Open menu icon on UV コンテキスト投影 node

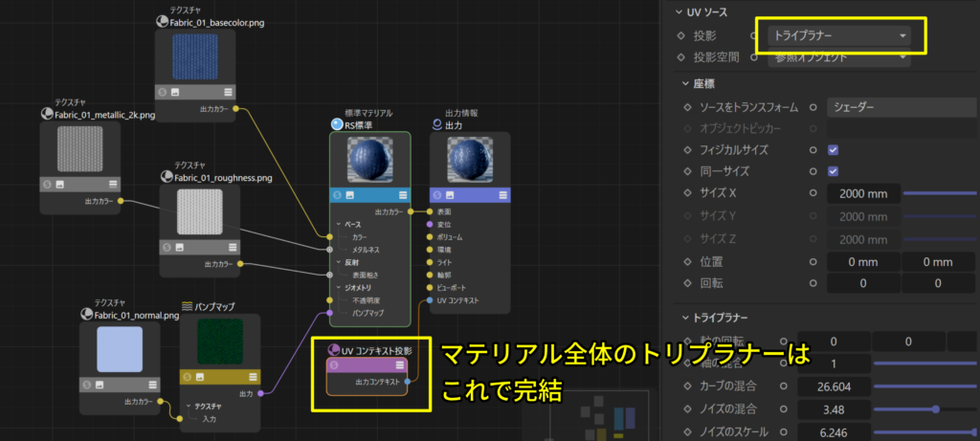tap(399, 365)
